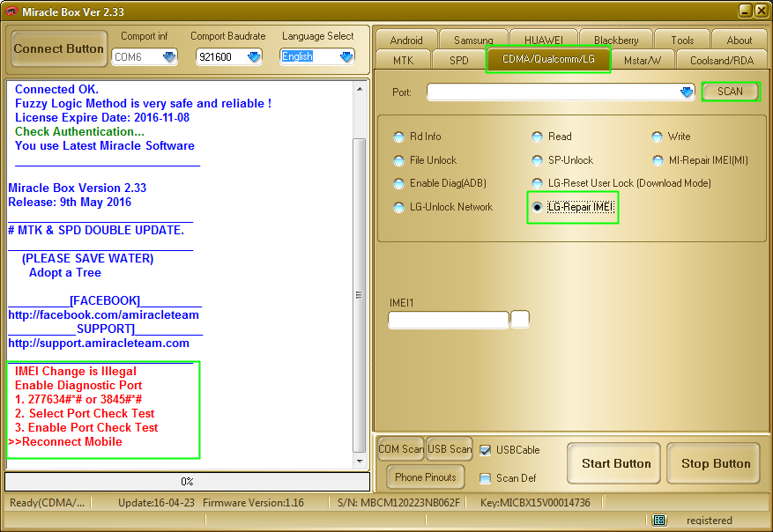Click the status bar icon beside registered
Viewport: 773px width, 532px height.
(x=658, y=521)
